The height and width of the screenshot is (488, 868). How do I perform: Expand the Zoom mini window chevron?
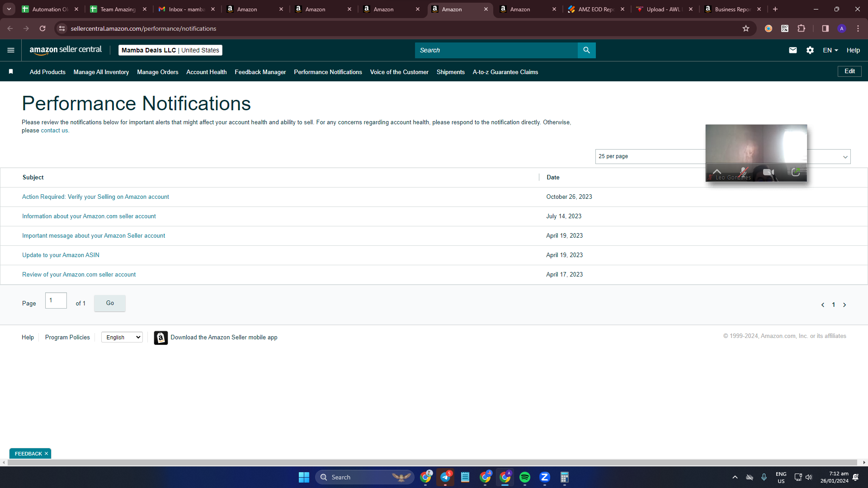717,172
